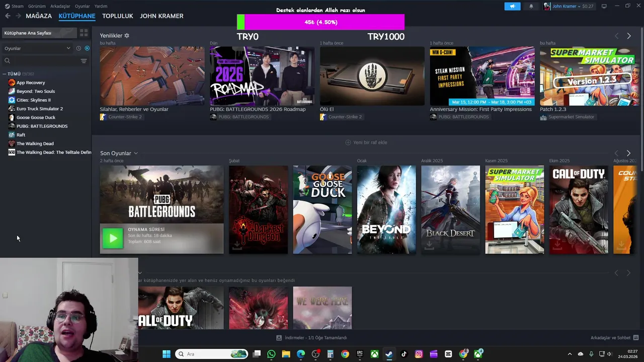Switch to grid collections view icon
The image size is (644, 362).
84,33
